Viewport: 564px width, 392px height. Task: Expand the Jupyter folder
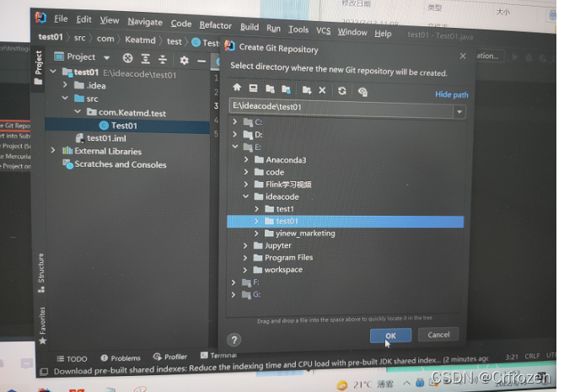pos(245,245)
